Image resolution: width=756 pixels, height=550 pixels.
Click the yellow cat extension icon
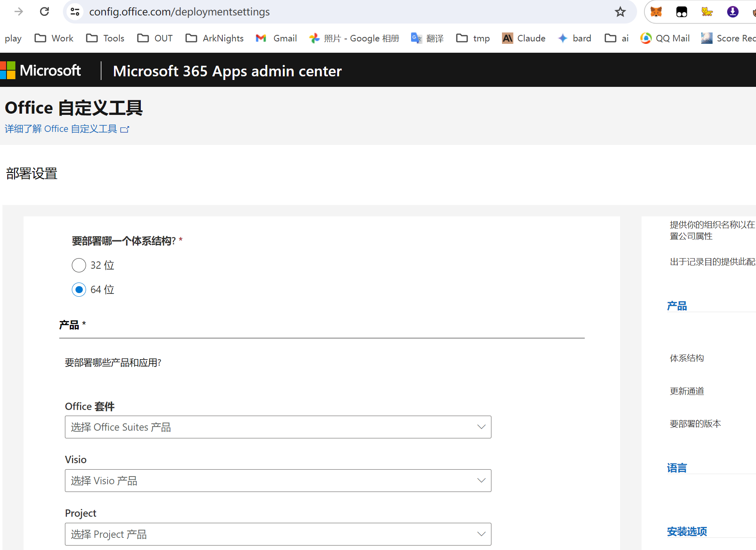tap(707, 12)
